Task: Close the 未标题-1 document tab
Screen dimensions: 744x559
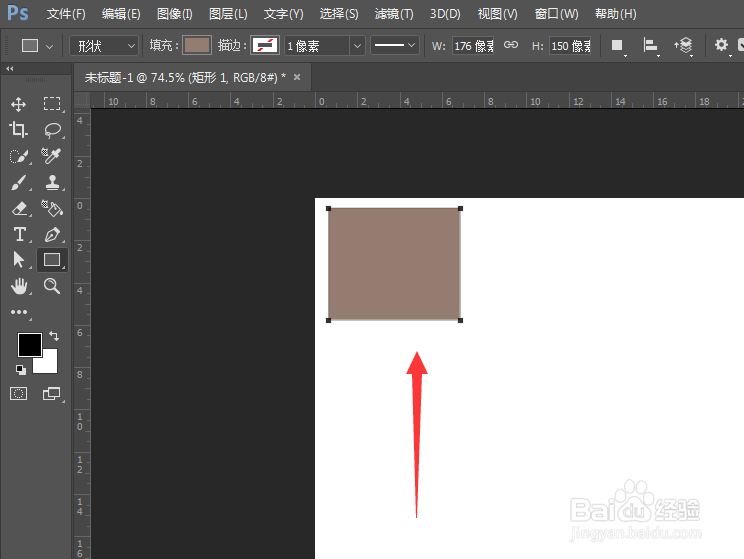Action: point(297,77)
